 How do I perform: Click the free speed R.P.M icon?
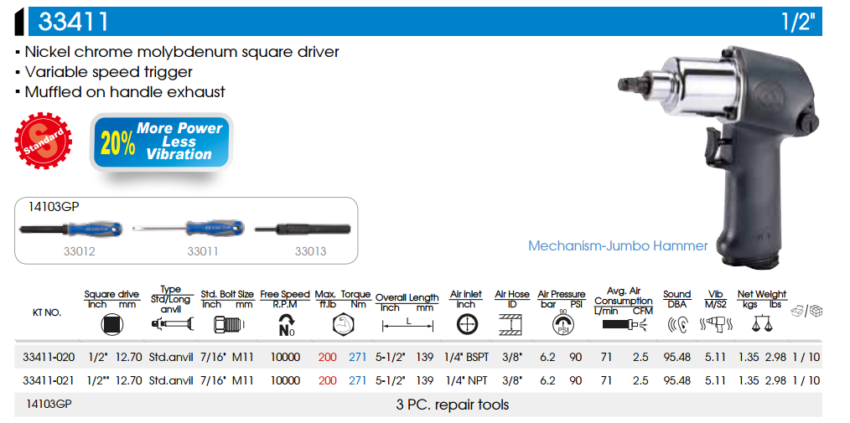[x=284, y=324]
